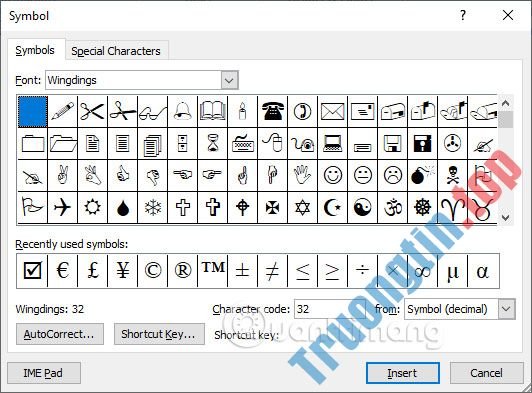Select the black telephone symbol
Screen dimensions: 532x393
click(x=272, y=111)
